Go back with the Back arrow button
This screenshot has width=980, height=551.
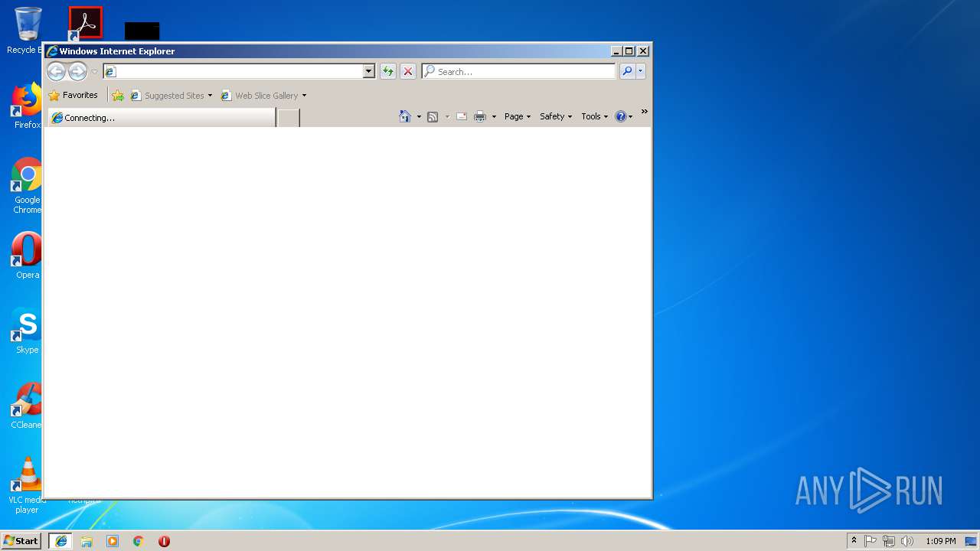point(56,72)
